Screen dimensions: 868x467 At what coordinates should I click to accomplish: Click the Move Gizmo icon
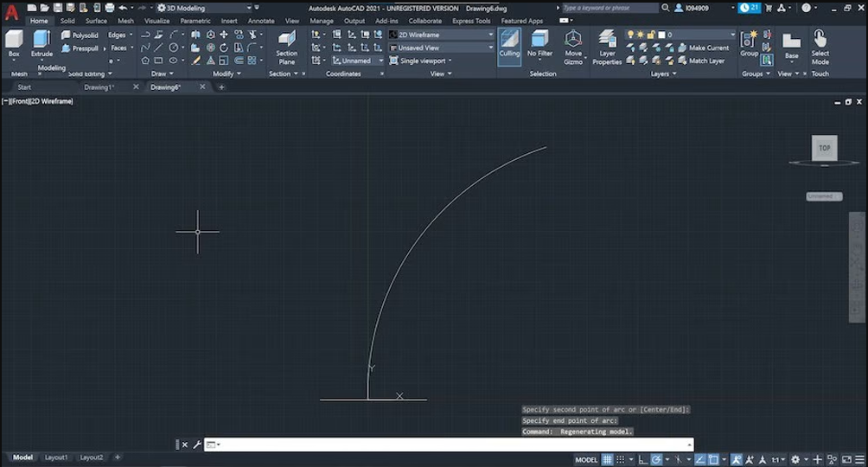coord(573,48)
